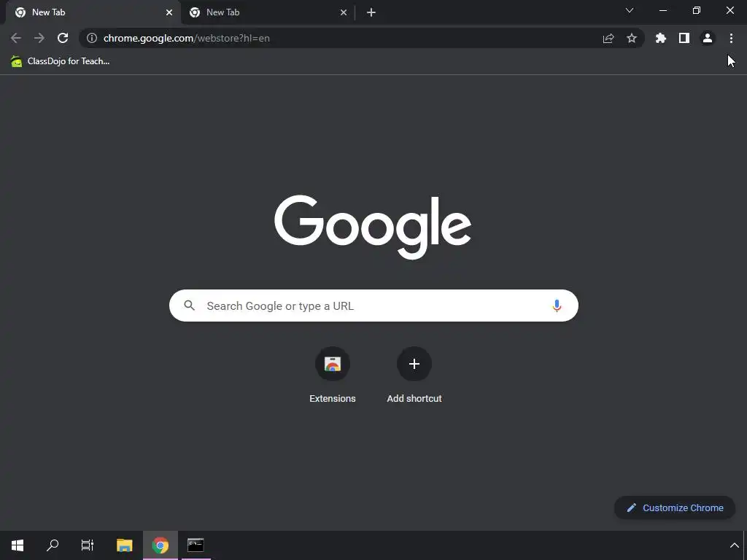Click the Google logo

pyautogui.click(x=373, y=227)
